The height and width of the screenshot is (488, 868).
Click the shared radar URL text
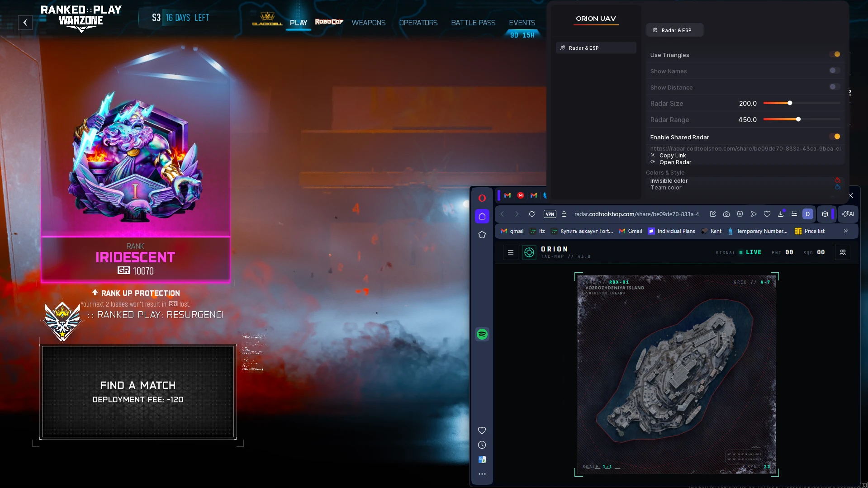[x=745, y=149]
